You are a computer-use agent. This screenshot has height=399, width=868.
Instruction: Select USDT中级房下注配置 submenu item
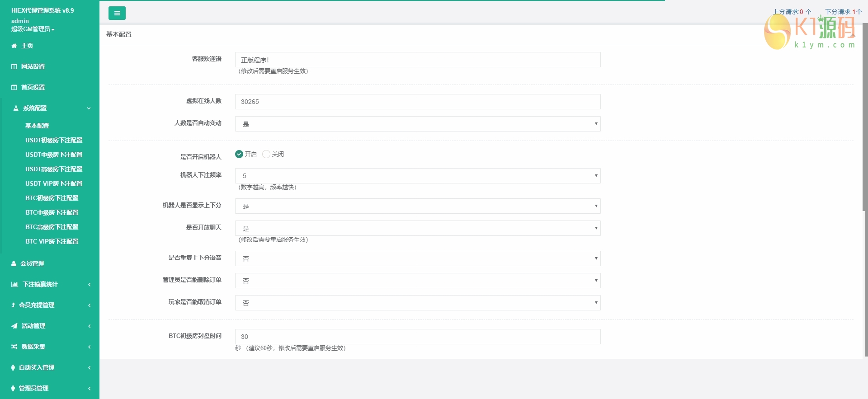54,155
